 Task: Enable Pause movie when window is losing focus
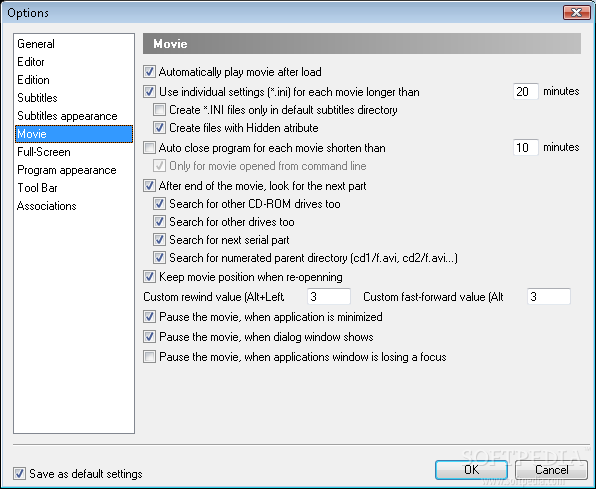149,357
